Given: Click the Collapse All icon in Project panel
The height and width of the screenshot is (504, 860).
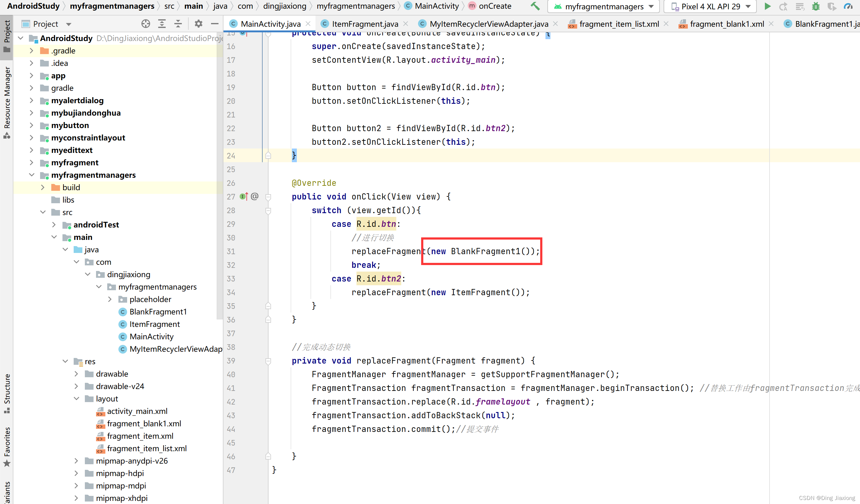Looking at the screenshot, I should [178, 24].
